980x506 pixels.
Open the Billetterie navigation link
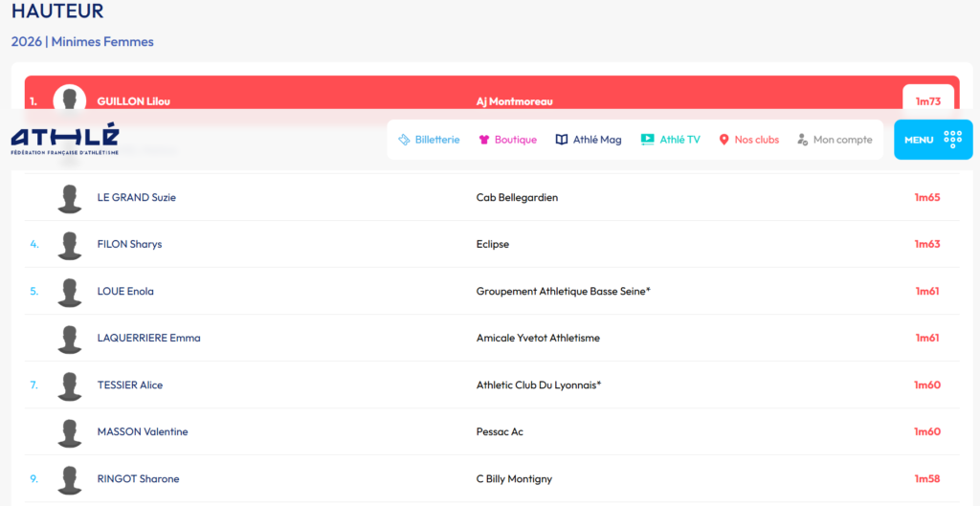436,140
